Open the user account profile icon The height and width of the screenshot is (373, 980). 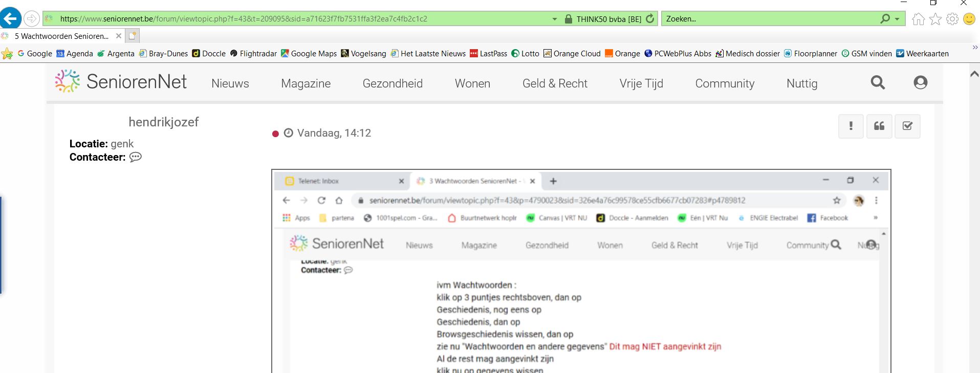click(920, 82)
